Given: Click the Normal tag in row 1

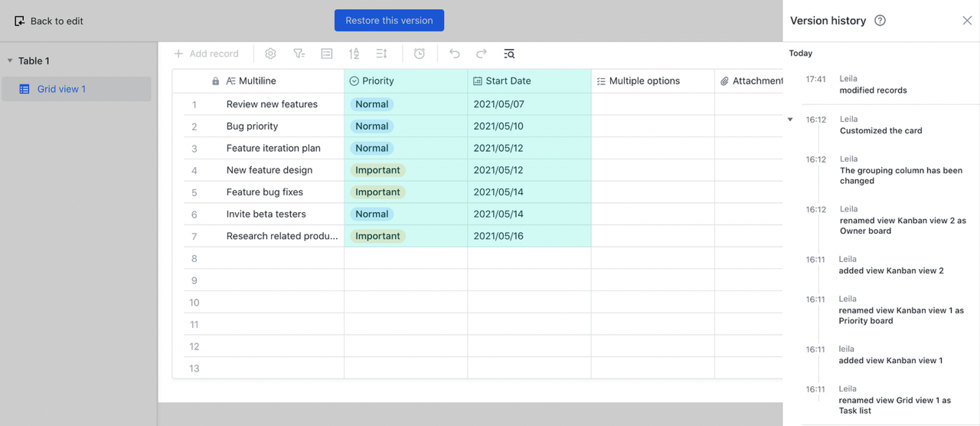Looking at the screenshot, I should [x=372, y=104].
